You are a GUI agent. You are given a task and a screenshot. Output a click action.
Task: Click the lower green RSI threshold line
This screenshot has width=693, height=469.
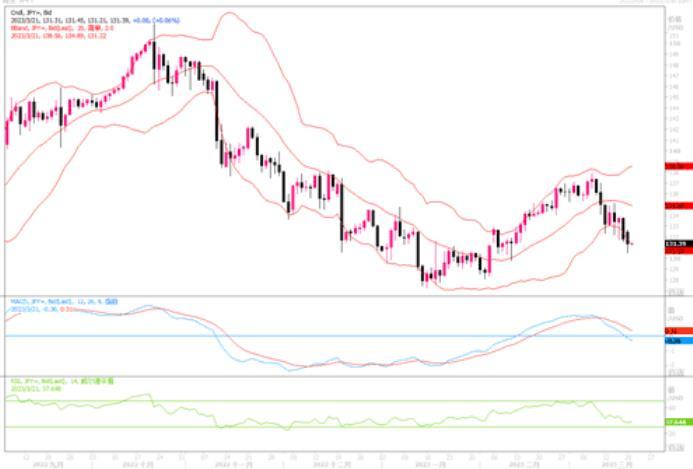click(x=335, y=427)
